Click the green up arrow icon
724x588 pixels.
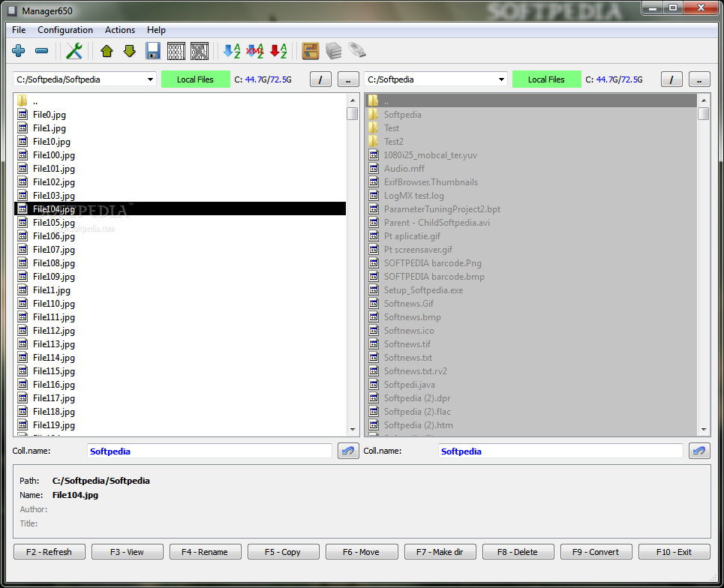point(107,51)
